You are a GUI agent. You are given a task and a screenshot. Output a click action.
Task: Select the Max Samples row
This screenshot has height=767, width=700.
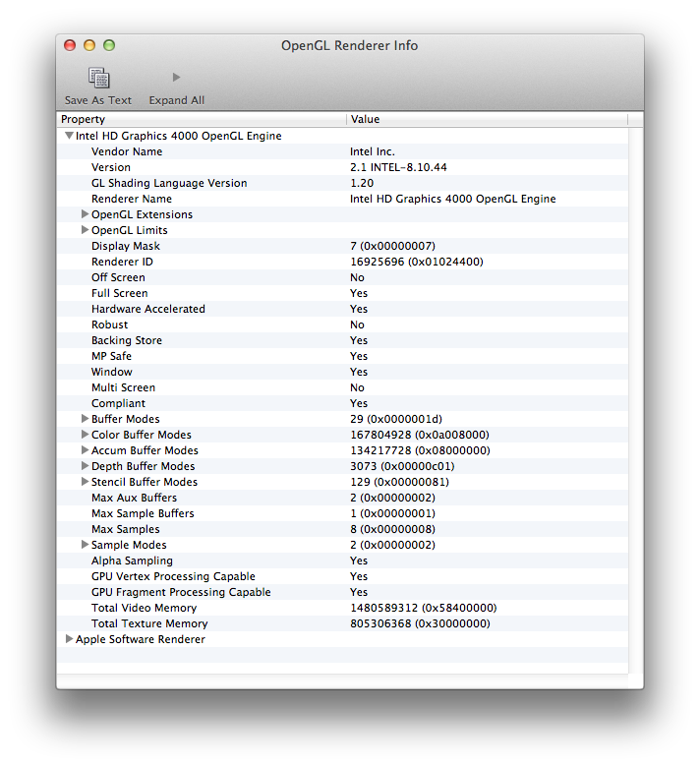342,529
